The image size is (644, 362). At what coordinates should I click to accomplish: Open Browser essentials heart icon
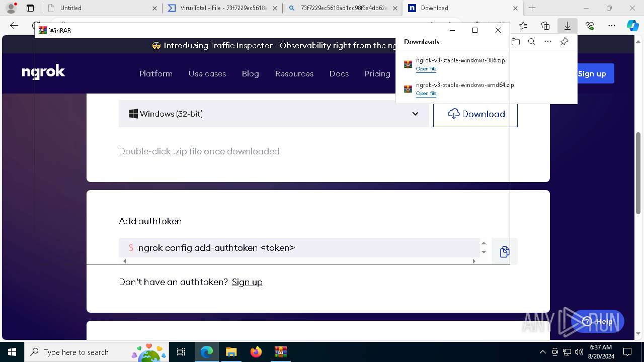(590, 26)
